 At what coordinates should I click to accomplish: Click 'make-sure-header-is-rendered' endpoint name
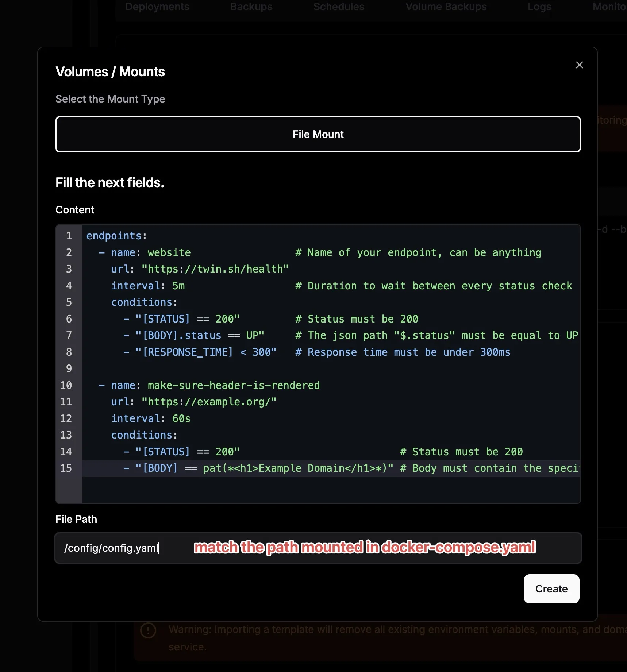pos(234,385)
